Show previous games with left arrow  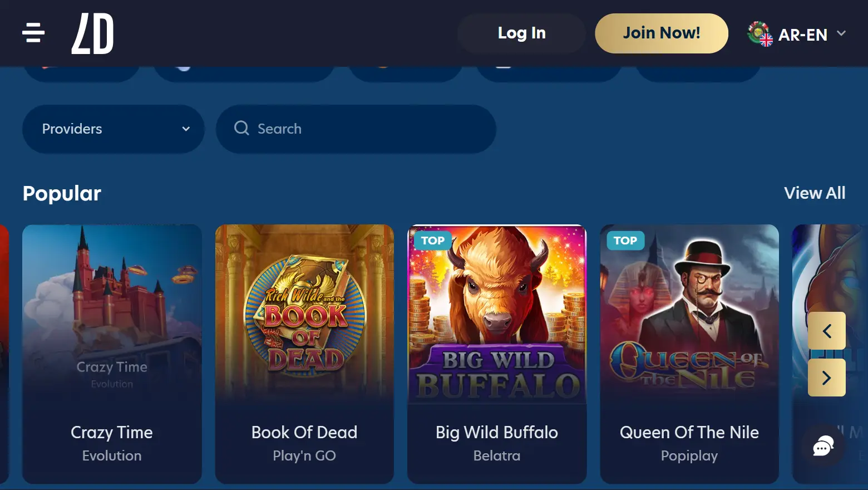[827, 331]
